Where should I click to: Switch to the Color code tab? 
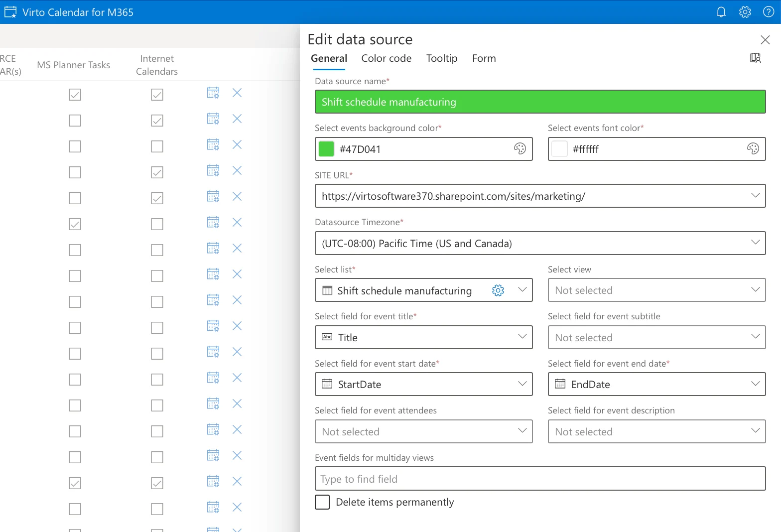[x=387, y=58]
